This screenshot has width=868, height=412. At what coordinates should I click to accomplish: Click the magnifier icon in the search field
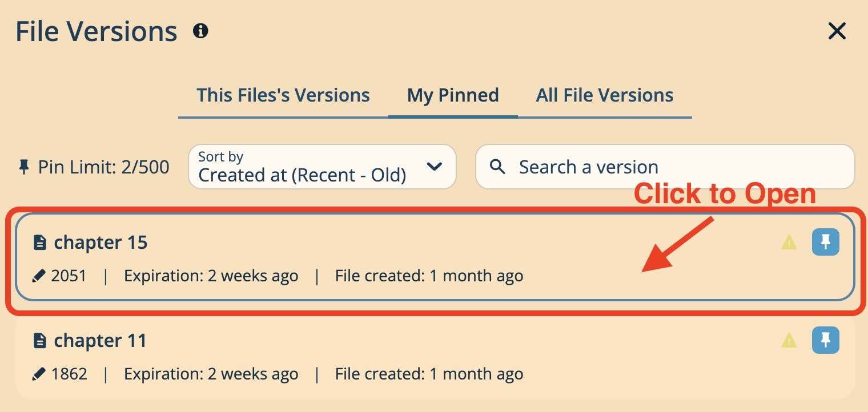[497, 167]
